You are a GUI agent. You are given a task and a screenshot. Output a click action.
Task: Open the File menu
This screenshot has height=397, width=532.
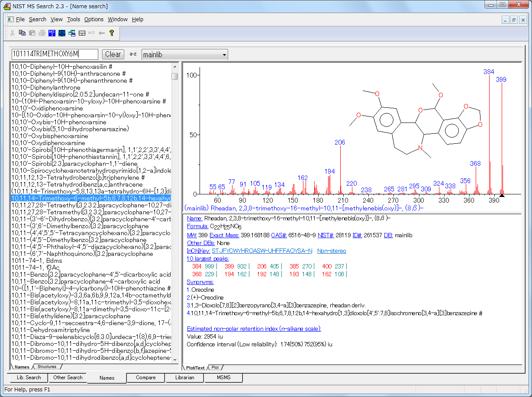[20, 19]
